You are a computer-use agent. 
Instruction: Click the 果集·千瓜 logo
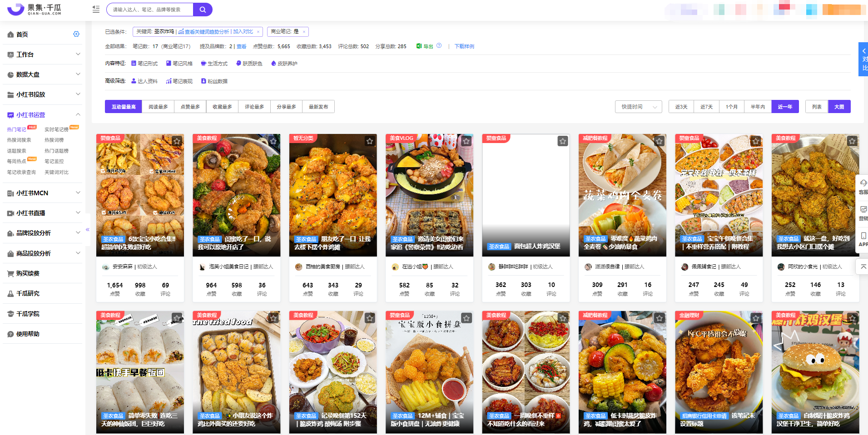click(x=35, y=9)
